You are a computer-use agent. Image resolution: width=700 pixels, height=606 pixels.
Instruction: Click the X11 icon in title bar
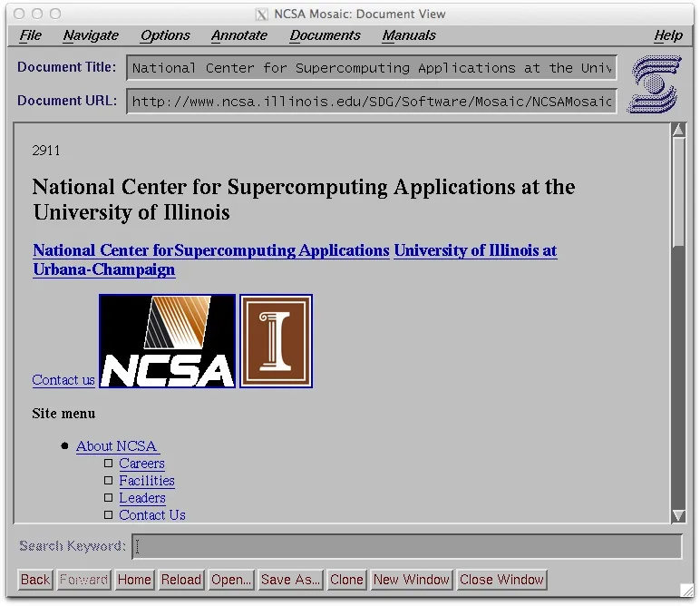(x=262, y=15)
